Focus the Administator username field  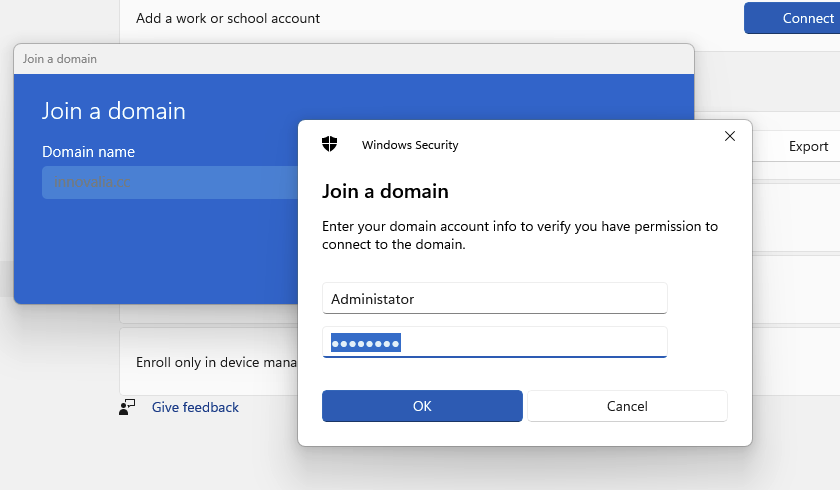(x=494, y=298)
